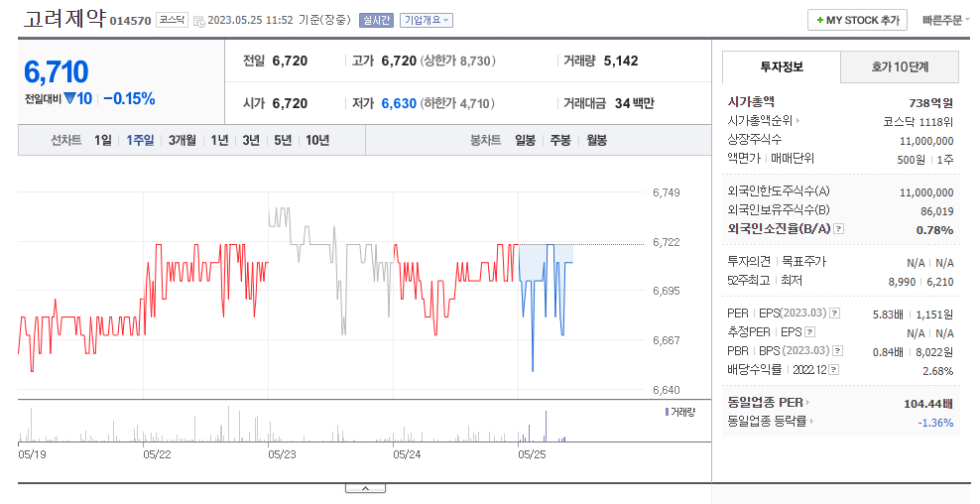This screenshot has height=504, width=980.
Task: Select the 1년 line chart period
Action: pyautogui.click(x=219, y=140)
